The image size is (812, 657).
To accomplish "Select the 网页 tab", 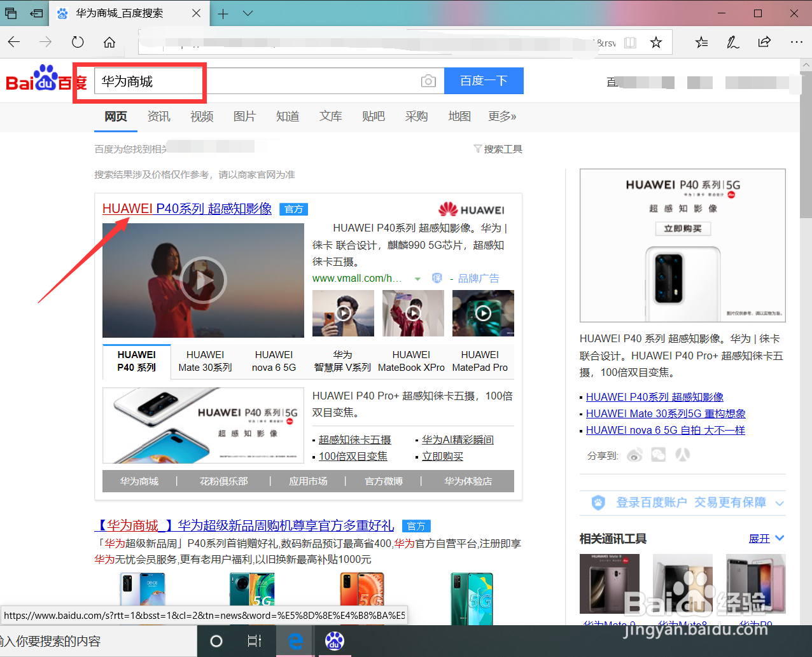I will coord(116,116).
